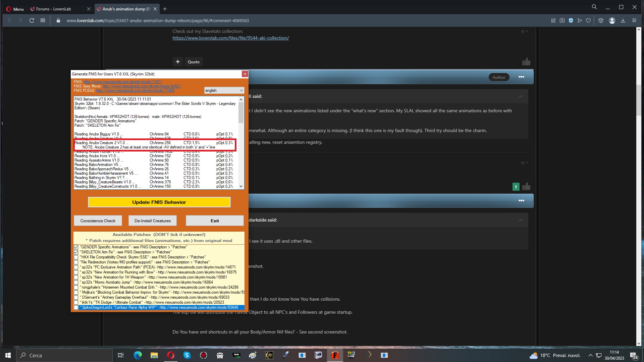Enable File Redirection Vortex/MO checkbox

(76, 262)
